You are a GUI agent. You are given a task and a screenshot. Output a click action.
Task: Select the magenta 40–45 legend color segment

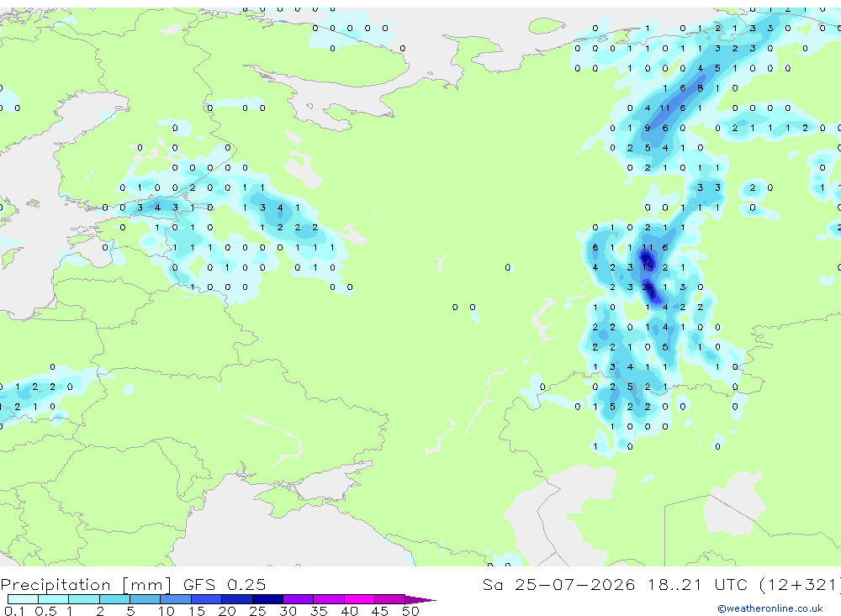[x=359, y=599]
